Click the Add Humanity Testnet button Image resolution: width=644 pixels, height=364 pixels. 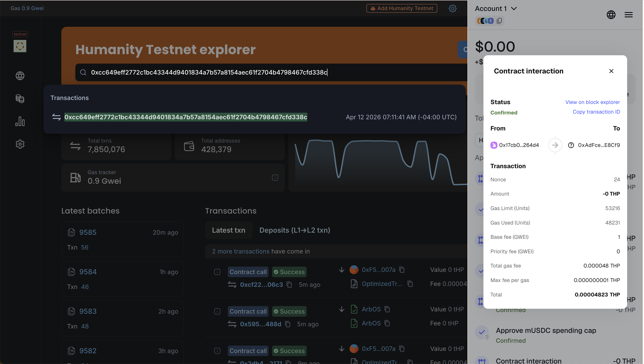[x=402, y=8]
